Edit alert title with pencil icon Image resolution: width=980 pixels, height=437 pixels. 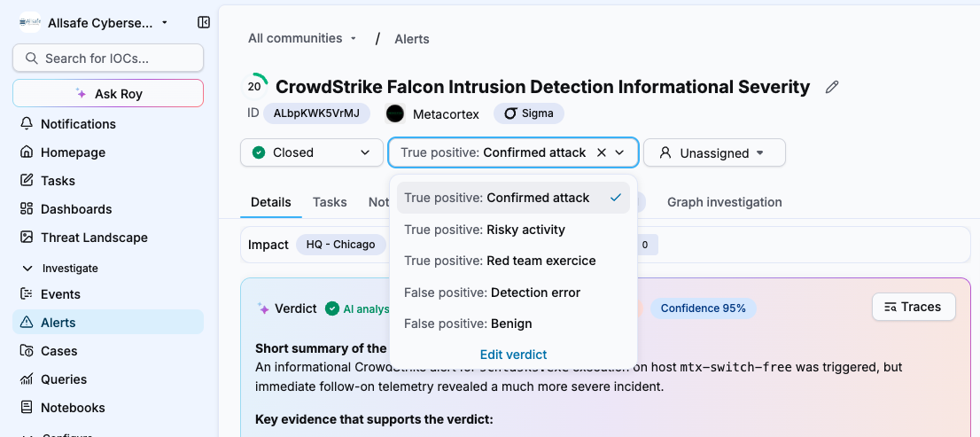coord(831,87)
